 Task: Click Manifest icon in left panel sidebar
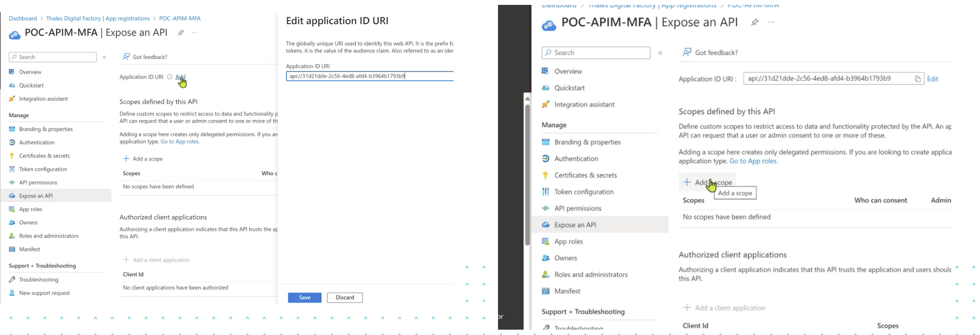(12, 249)
